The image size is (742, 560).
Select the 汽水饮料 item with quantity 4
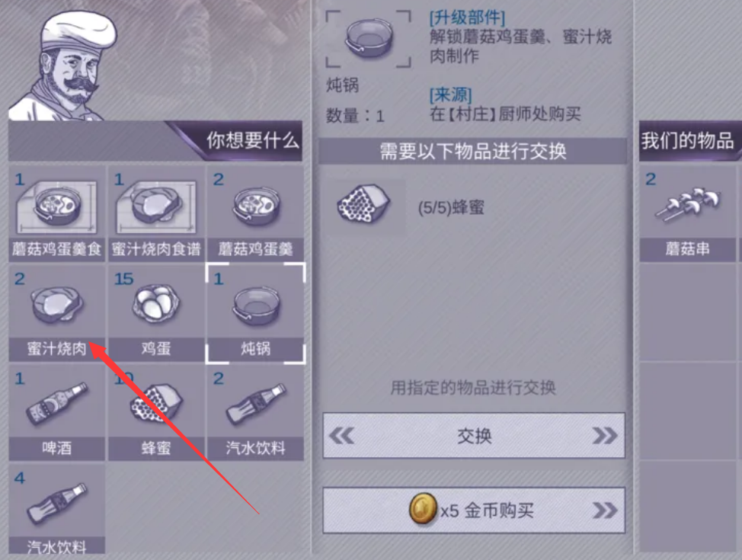(57, 510)
